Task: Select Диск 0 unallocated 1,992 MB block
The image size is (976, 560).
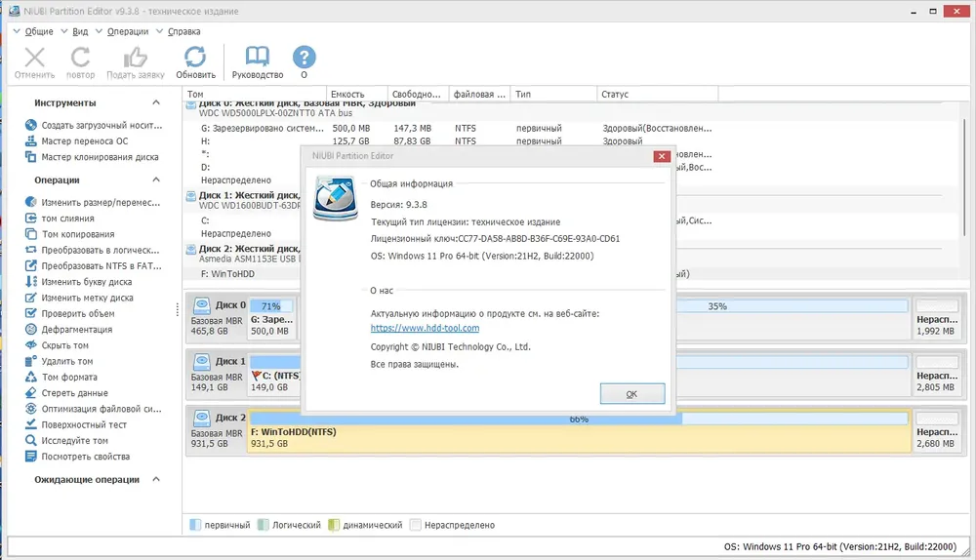Action: 937,319
